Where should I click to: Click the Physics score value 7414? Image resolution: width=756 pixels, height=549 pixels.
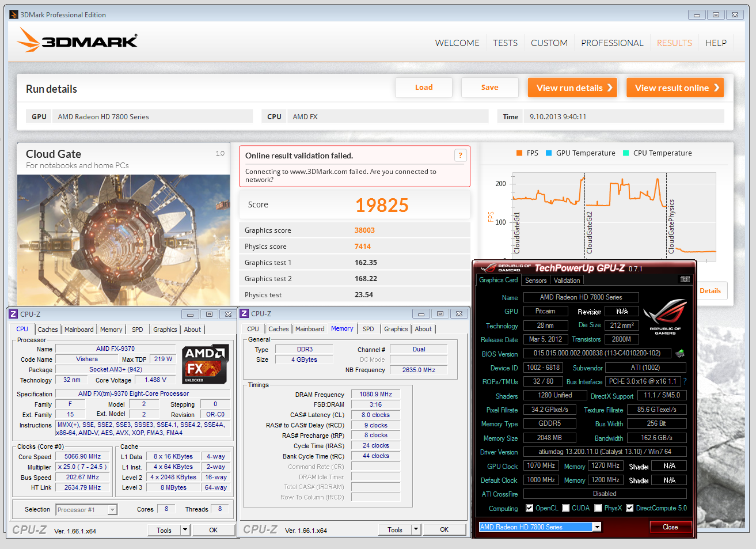pos(363,246)
